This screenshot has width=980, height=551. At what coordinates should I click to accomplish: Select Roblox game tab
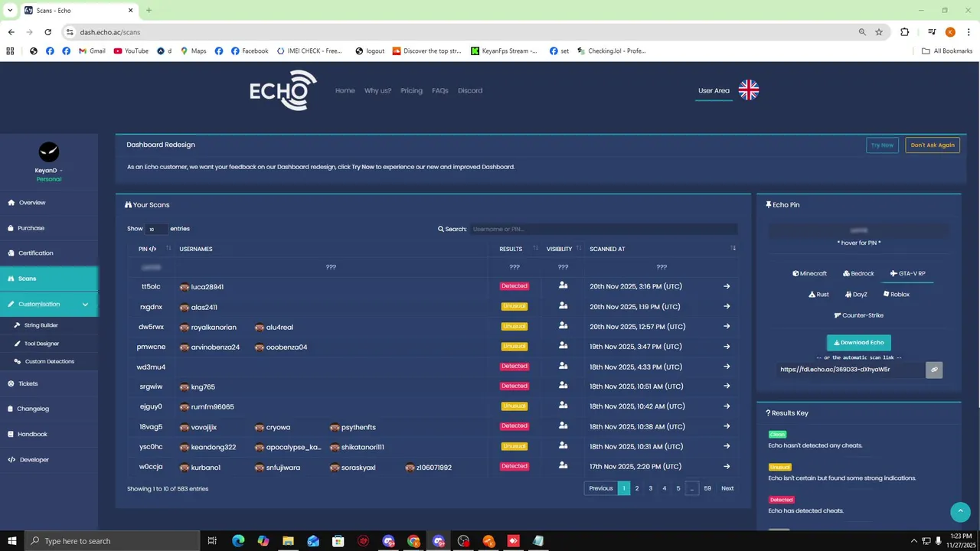click(x=896, y=295)
